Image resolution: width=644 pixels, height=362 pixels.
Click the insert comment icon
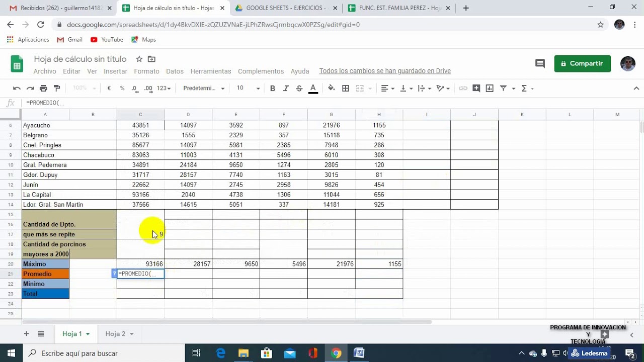coord(476,88)
